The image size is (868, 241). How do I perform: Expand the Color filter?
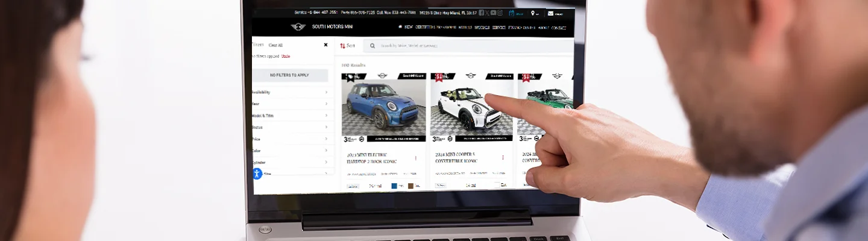(x=292, y=151)
